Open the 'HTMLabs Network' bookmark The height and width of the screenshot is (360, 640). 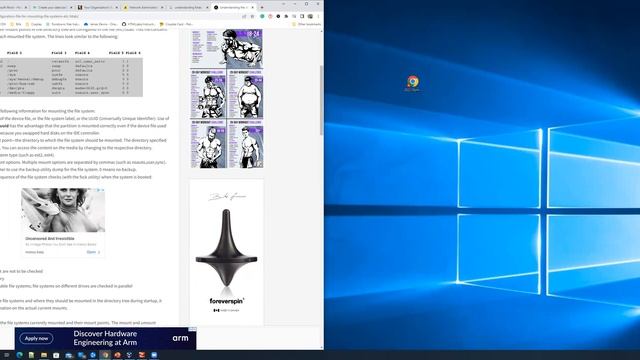tap(138, 24)
